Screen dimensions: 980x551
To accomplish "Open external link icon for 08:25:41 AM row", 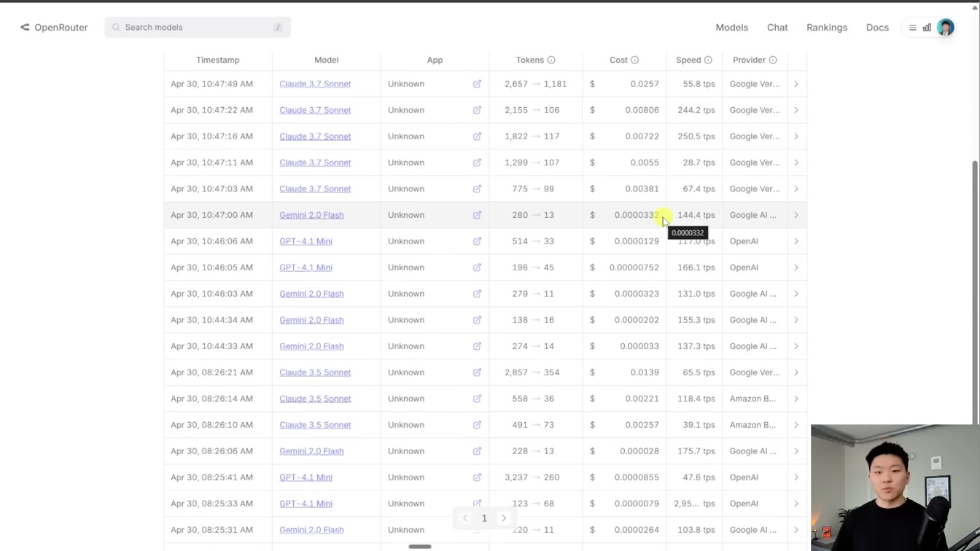I will click(477, 477).
